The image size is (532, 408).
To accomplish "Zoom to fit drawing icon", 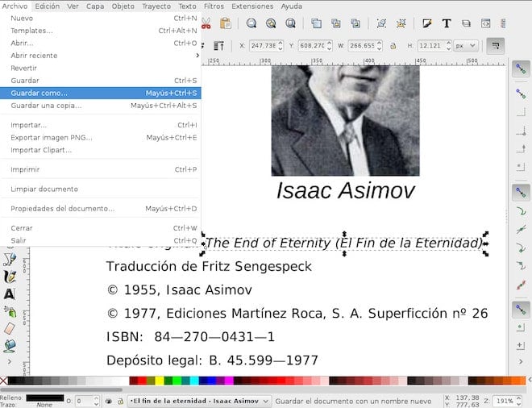I will pyautogui.click(x=271, y=23).
